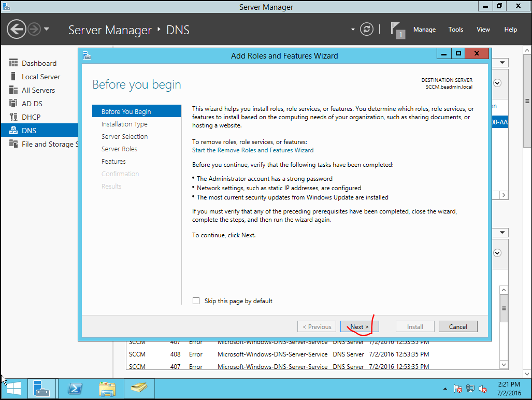Click events list scroll up arrow
Screen dimensions: 532x400
(504, 290)
